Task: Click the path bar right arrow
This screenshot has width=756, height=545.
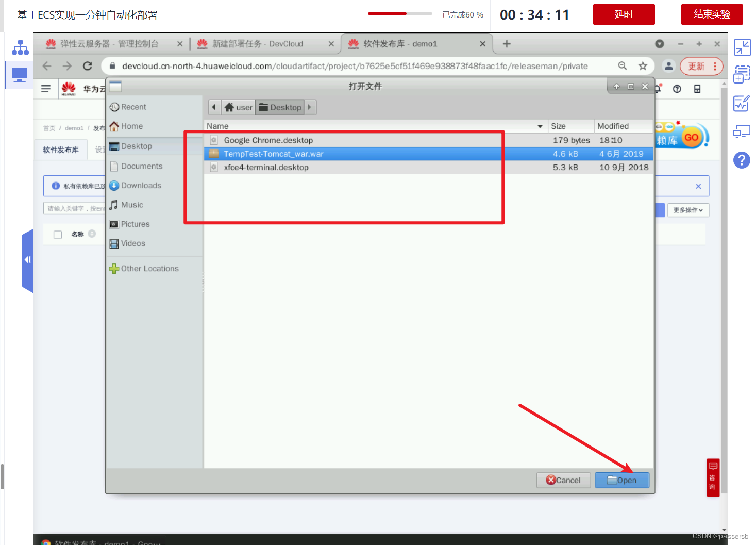Action: coord(310,107)
